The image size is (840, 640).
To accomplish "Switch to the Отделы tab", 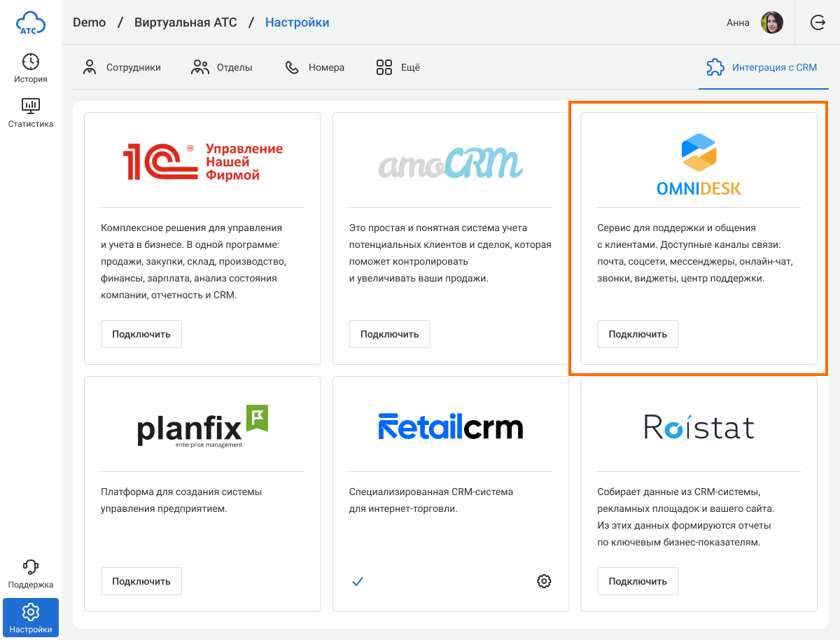I will [x=222, y=67].
